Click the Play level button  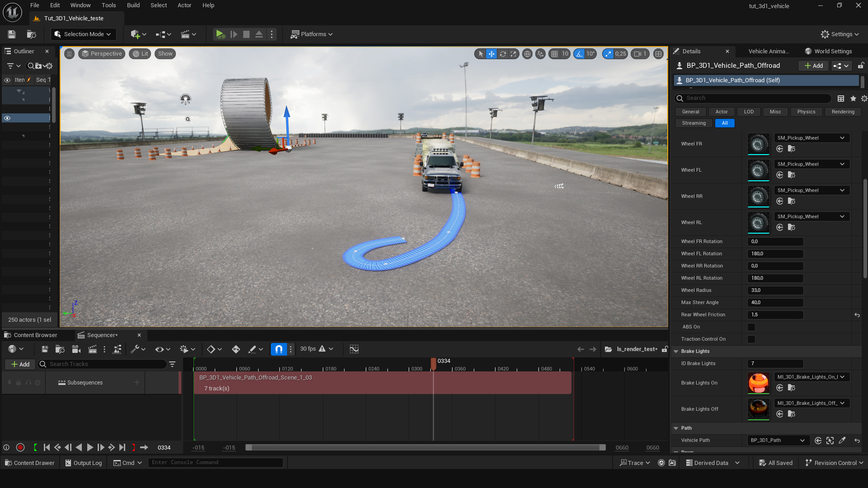tap(220, 34)
